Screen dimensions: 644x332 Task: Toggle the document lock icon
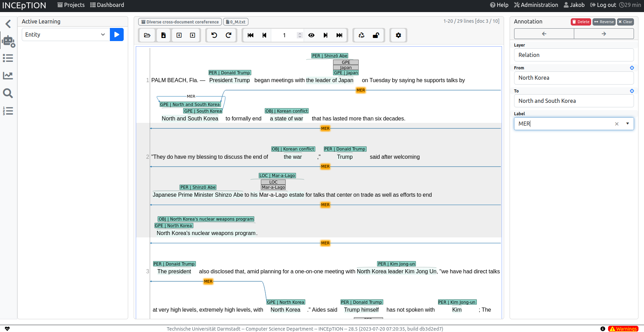[376, 35]
